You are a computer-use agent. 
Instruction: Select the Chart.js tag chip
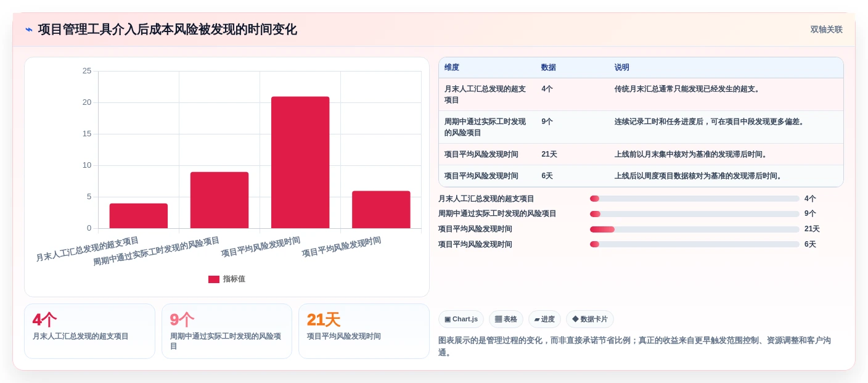pos(461,319)
